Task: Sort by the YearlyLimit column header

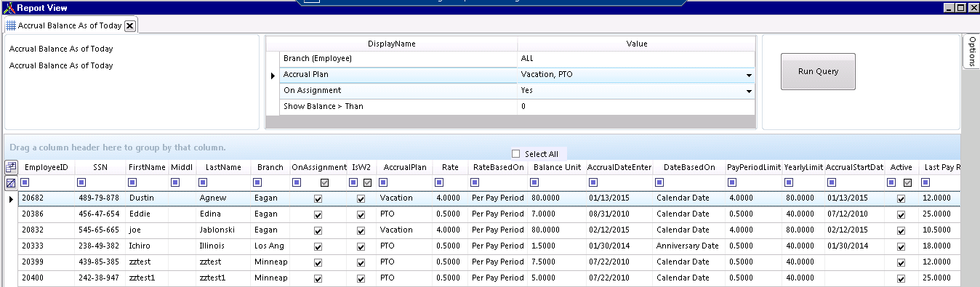Action: click(x=803, y=167)
